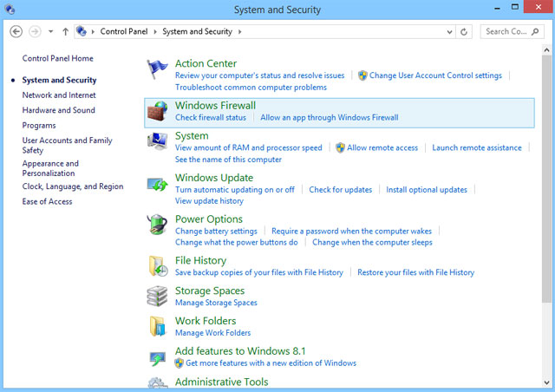The width and height of the screenshot is (555, 392).
Task: Click the Back arrow navigation button
Action: pos(16,31)
